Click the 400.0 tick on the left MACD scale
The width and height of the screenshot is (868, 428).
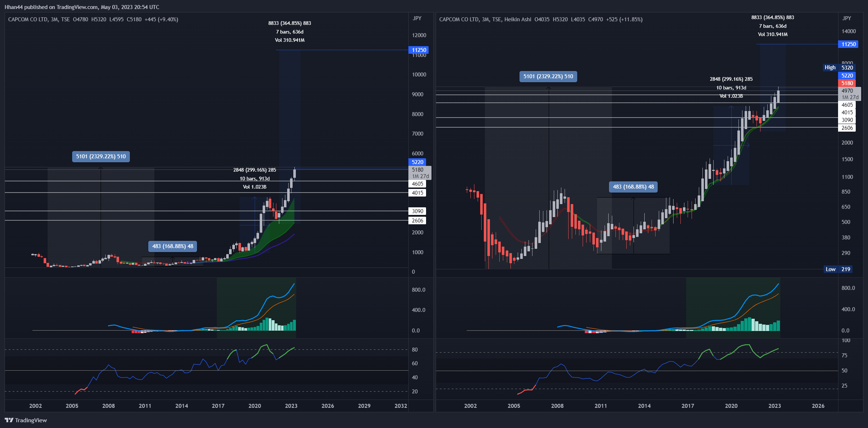419,310
